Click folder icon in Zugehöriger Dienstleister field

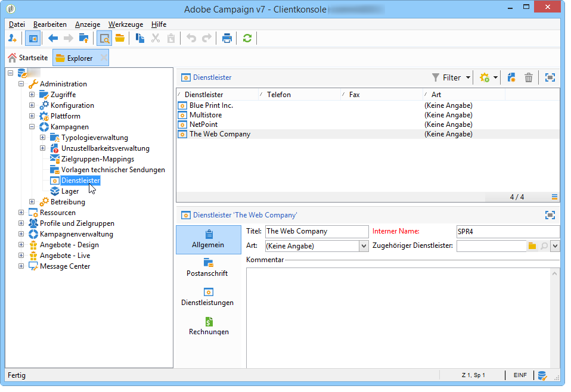coord(532,246)
